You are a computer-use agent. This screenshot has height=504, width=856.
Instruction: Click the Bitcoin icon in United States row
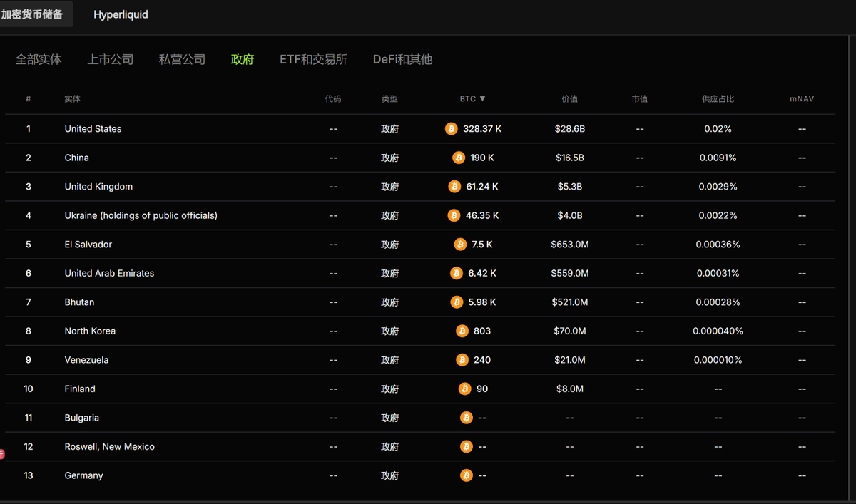(x=451, y=129)
